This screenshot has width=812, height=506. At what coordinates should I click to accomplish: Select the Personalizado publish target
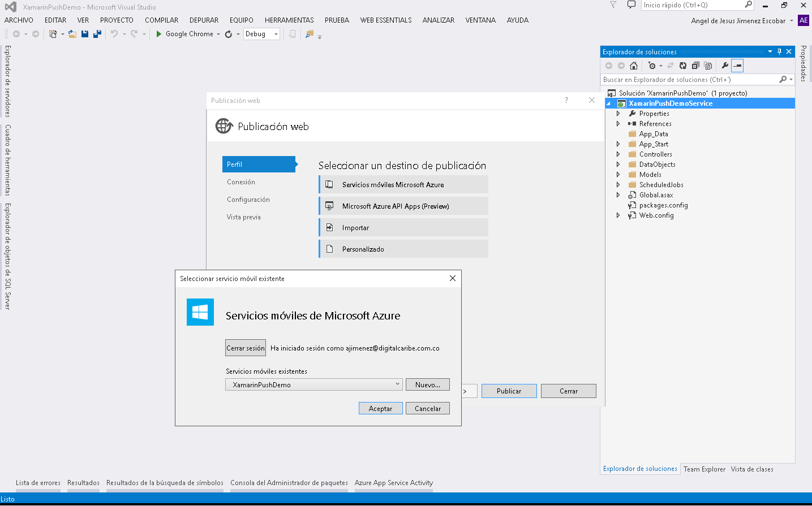click(403, 249)
